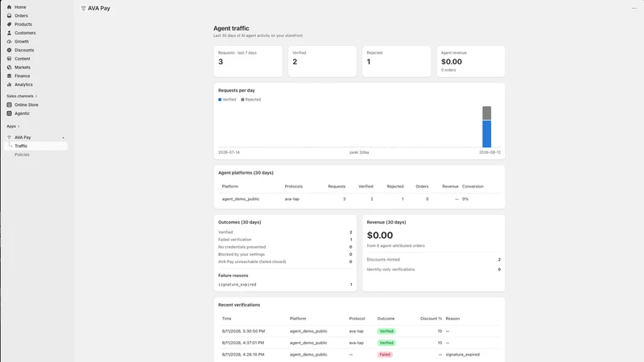
Task: Click the Agent revenue card
Action: tap(471, 62)
